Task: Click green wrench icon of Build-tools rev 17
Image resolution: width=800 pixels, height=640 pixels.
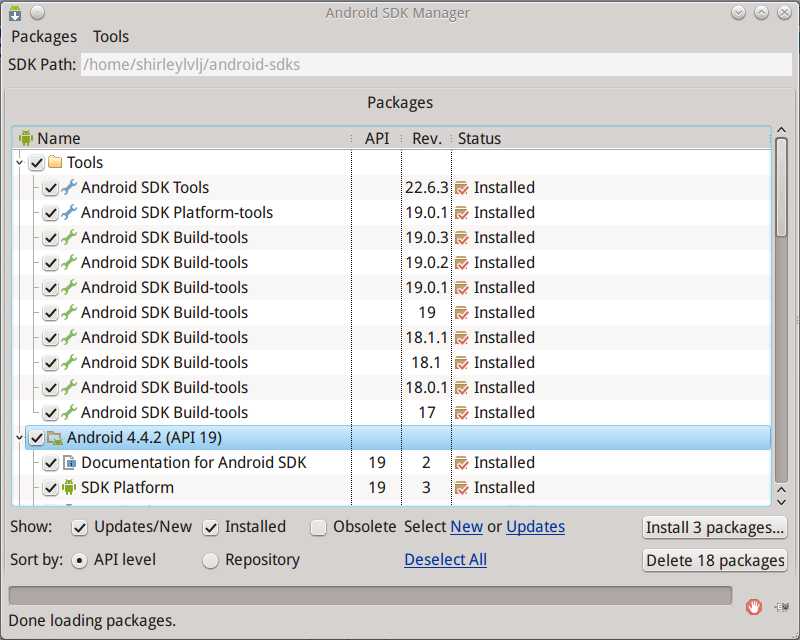Action: (69, 413)
